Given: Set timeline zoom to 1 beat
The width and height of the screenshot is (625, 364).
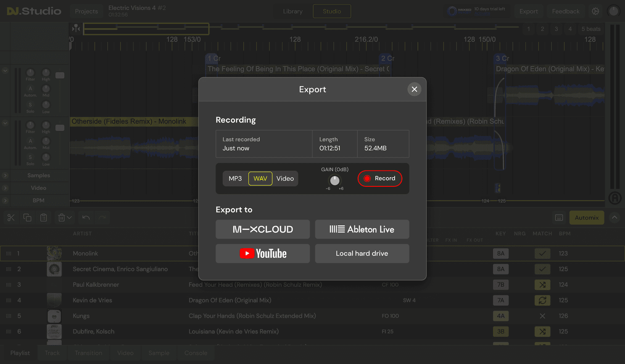Looking at the screenshot, I should click(x=528, y=29).
